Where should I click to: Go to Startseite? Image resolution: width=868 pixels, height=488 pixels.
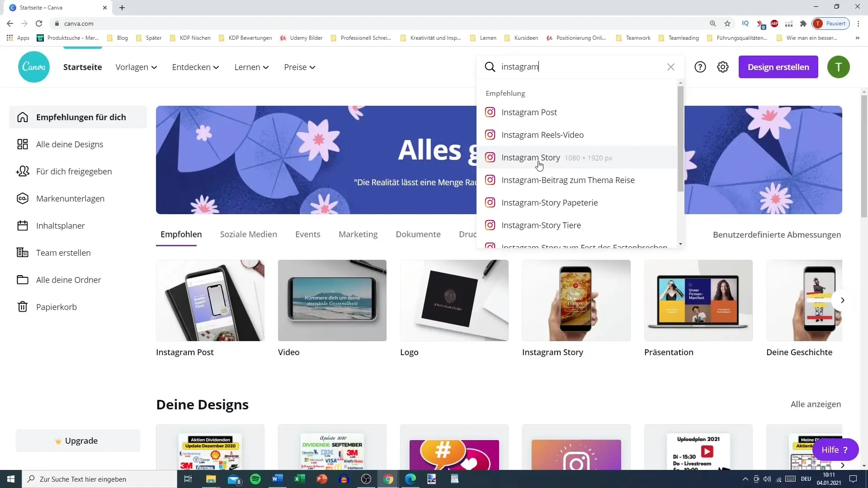coord(82,67)
